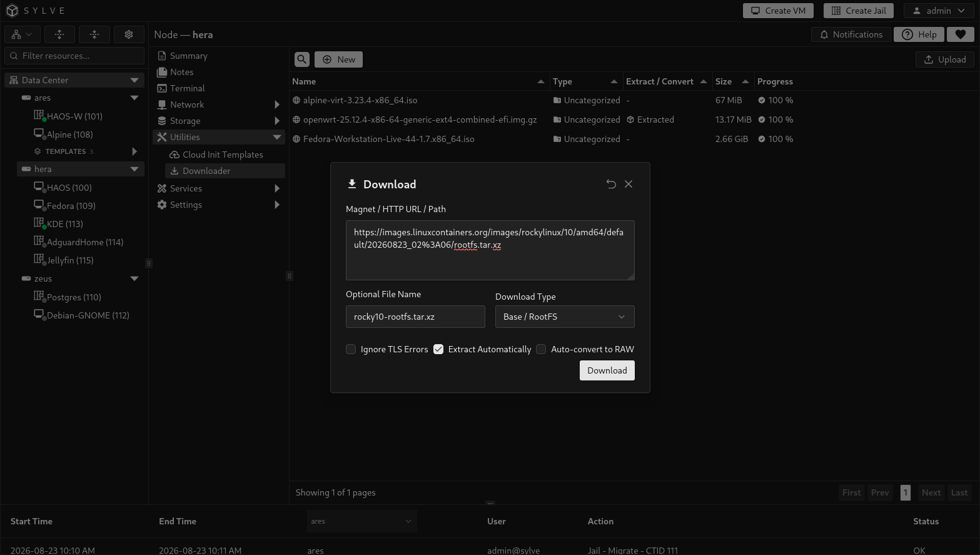
Task: Click the New download button
Action: (338, 59)
